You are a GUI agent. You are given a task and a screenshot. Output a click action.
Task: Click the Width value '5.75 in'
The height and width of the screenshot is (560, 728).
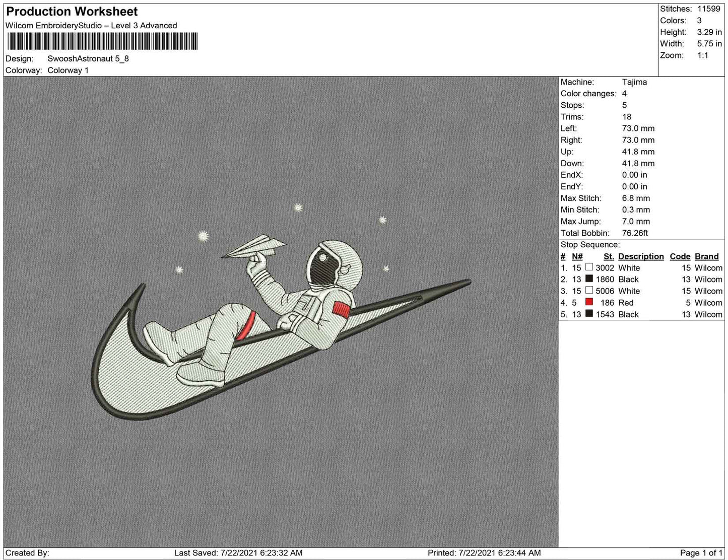click(x=709, y=44)
